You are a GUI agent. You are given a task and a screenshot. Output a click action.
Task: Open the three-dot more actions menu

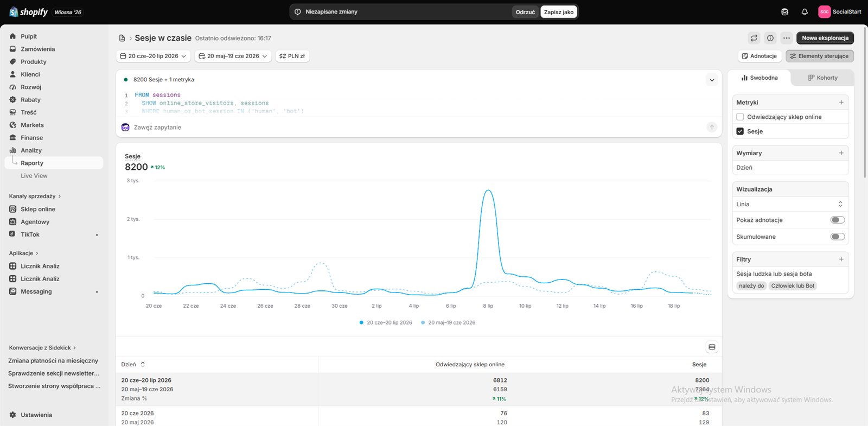click(x=787, y=38)
